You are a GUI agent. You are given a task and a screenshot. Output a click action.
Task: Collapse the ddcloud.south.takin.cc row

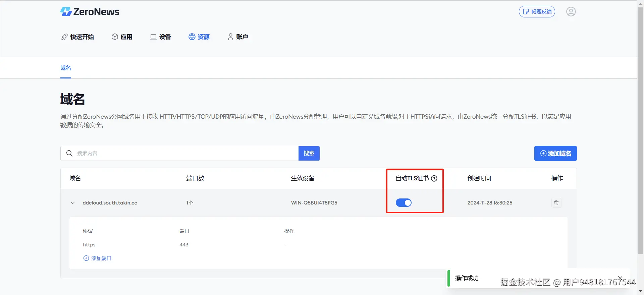point(73,203)
